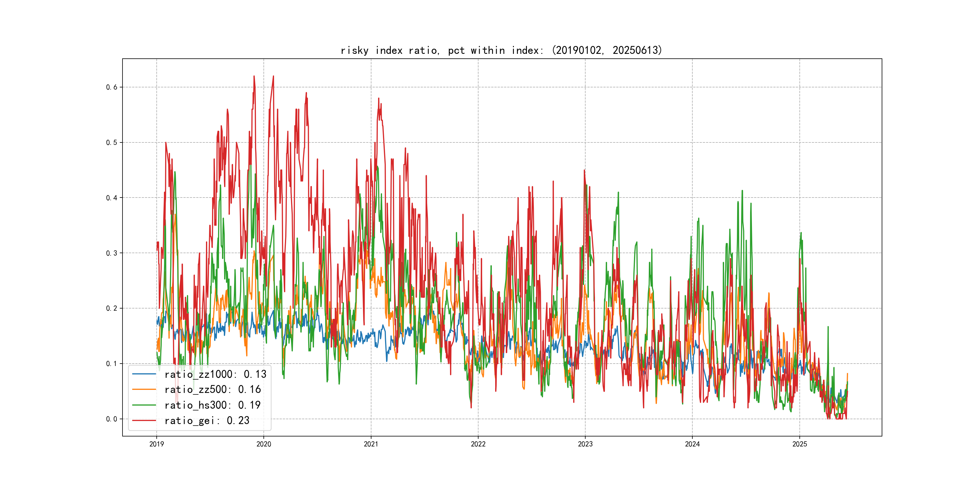The width and height of the screenshot is (980, 490).
Task: Select the 'ratio_hs300: 0.19' legend label
Action: pos(213,405)
